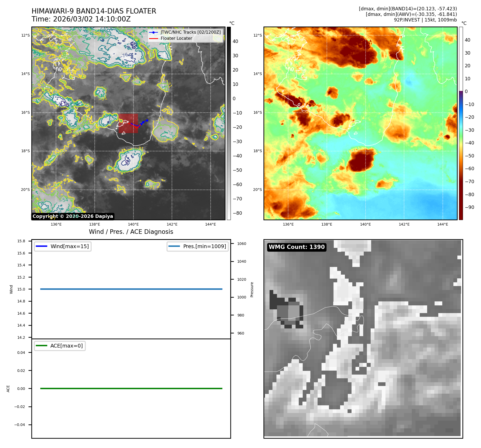
Task: Click the blue track endpoint marker
Action: 147,120
